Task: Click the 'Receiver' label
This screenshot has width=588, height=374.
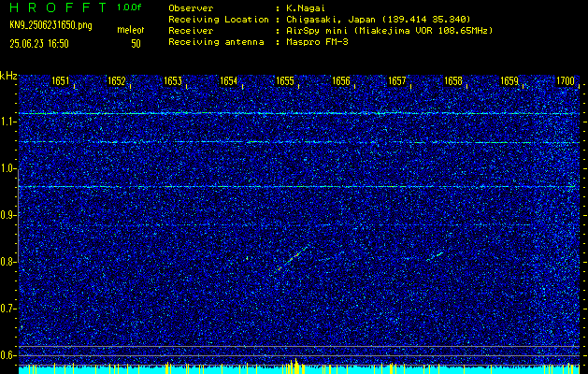Action: click(191, 31)
